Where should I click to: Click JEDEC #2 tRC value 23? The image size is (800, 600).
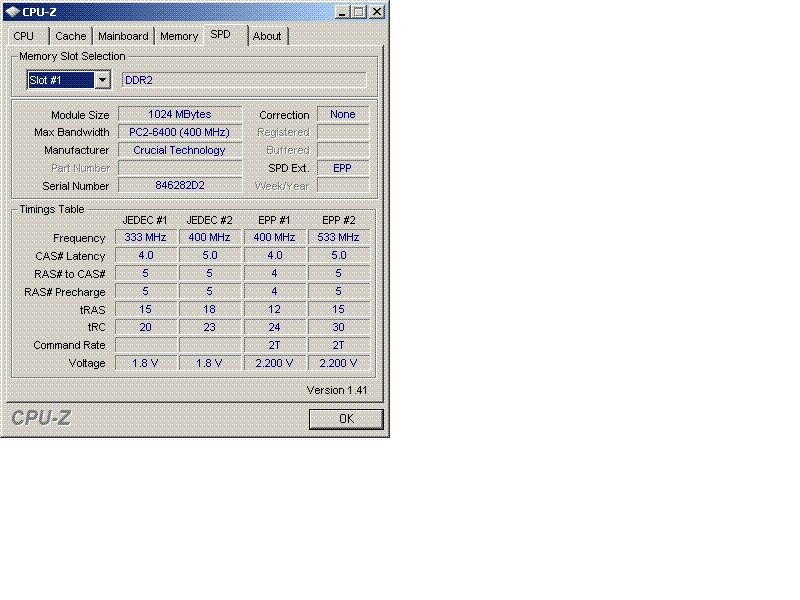(210, 327)
